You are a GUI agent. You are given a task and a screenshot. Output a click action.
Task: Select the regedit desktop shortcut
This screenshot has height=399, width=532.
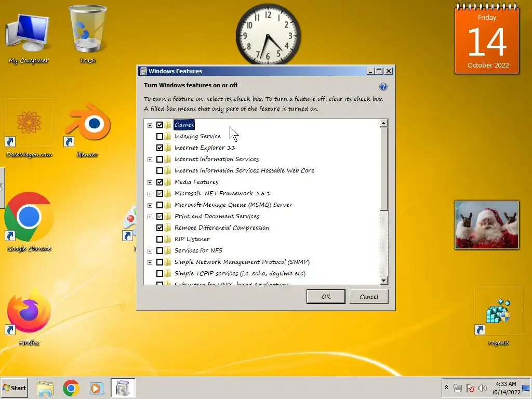(x=498, y=316)
